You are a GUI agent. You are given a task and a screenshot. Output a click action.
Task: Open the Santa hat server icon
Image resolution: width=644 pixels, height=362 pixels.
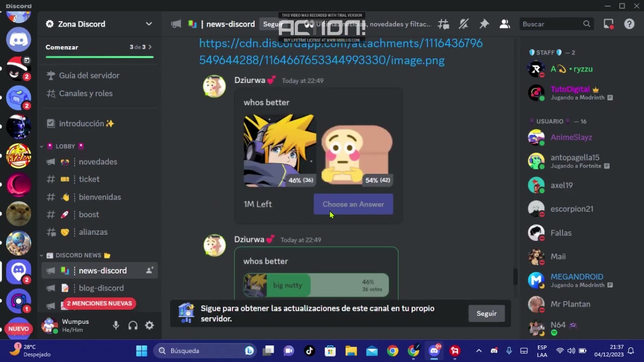click(x=19, y=68)
